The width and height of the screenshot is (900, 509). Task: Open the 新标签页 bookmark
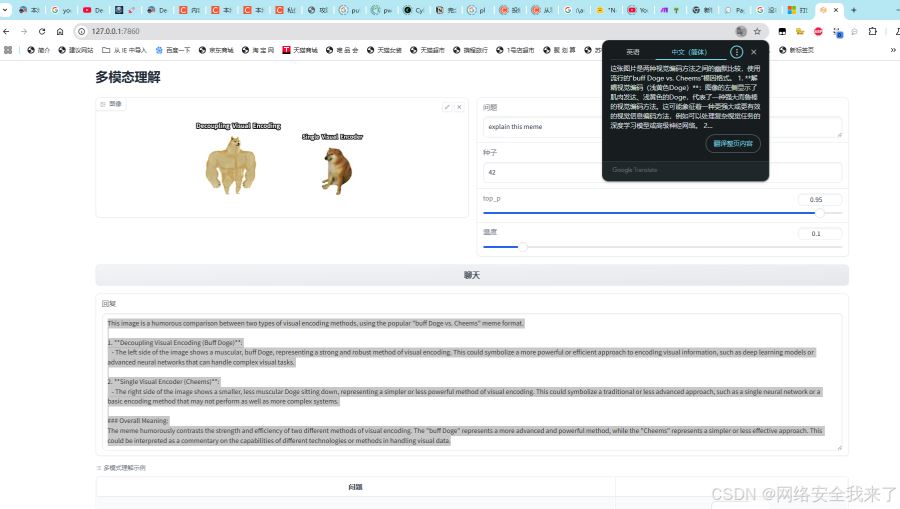(x=796, y=50)
